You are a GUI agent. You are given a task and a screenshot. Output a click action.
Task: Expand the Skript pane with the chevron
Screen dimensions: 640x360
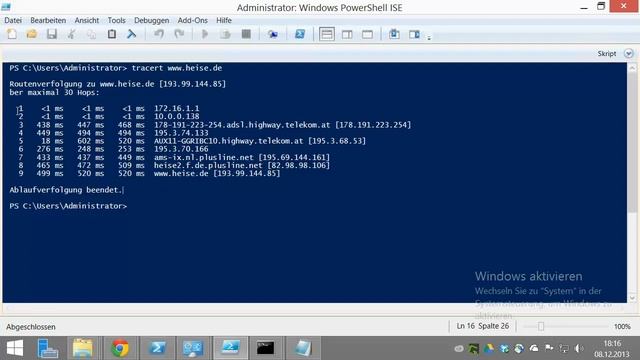click(x=629, y=53)
